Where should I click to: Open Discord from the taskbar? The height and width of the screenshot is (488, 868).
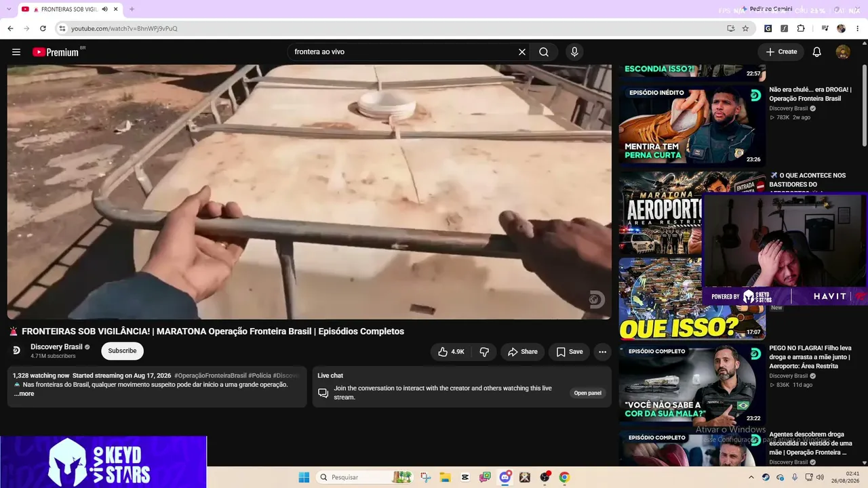point(505,477)
